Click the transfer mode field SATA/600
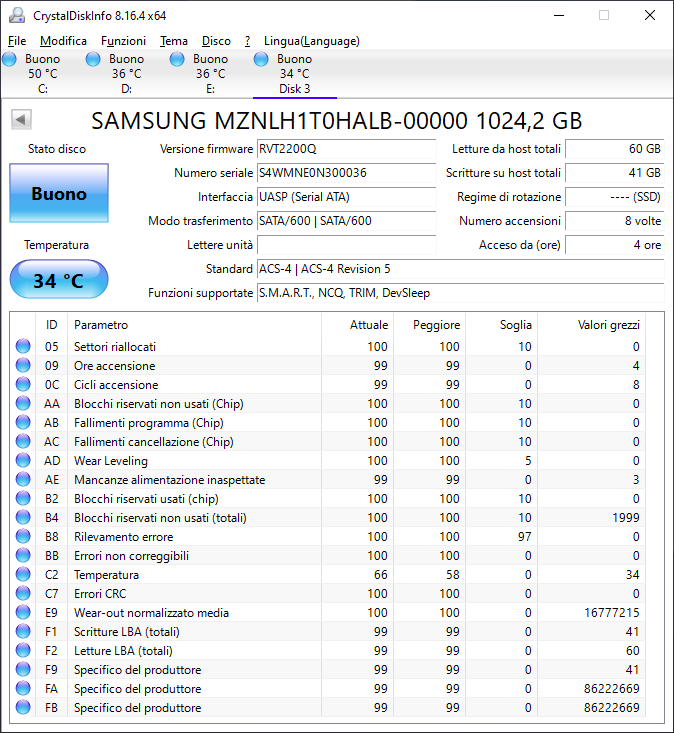 (346, 221)
